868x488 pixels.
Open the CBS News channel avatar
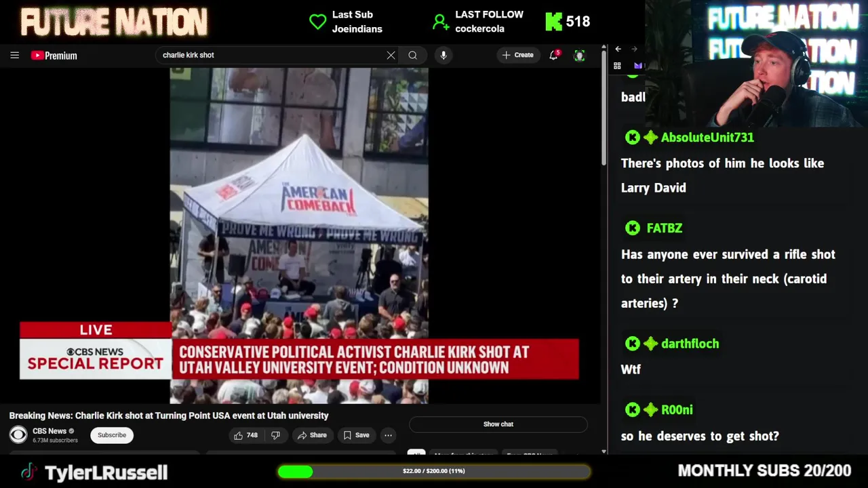pyautogui.click(x=18, y=435)
